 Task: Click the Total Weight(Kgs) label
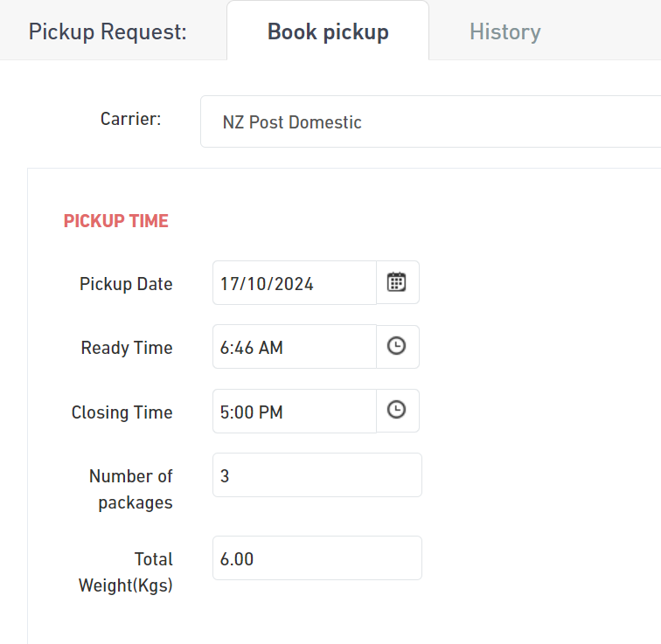(126, 572)
